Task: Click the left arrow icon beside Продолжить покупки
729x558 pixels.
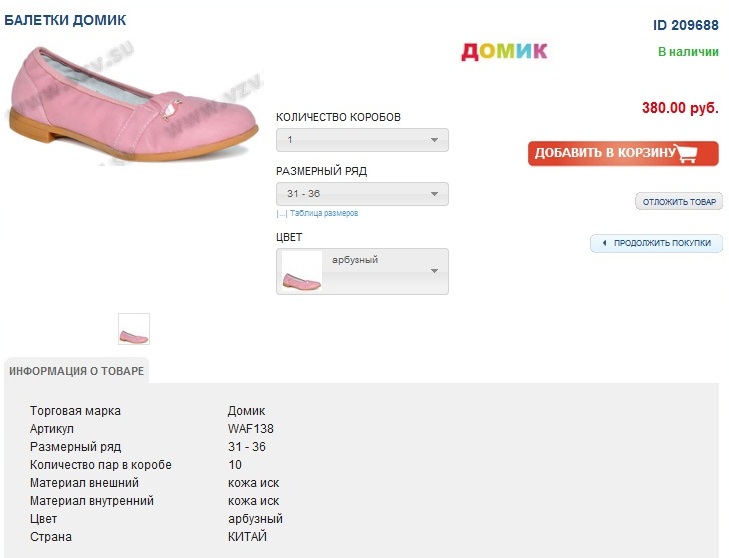Action: point(604,243)
